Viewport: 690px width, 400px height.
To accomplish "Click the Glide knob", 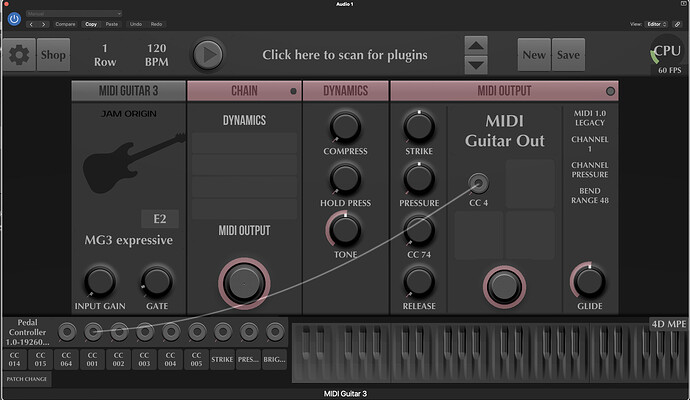I will pos(587,281).
